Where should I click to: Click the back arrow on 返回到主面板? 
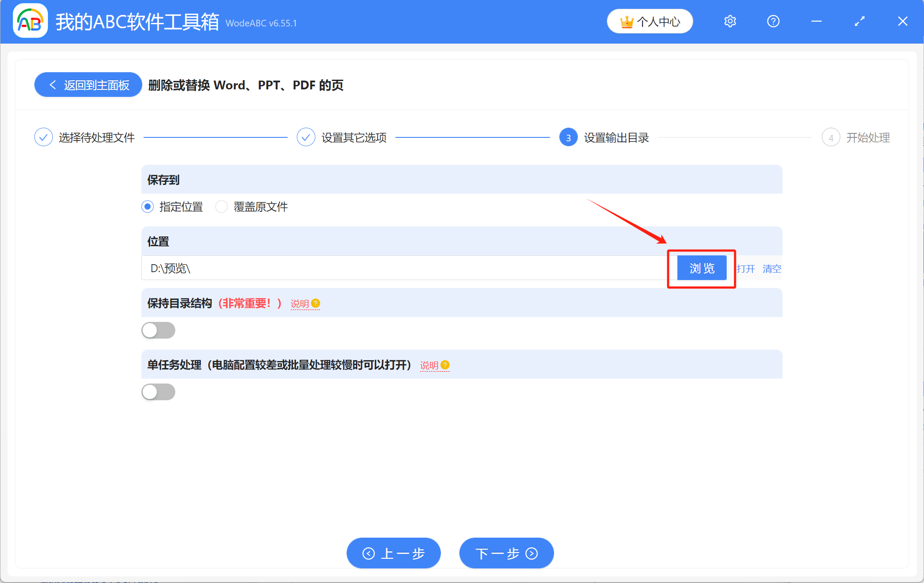(53, 85)
